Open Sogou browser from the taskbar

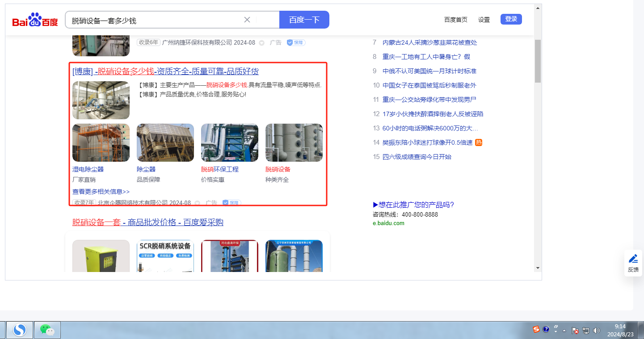click(x=19, y=330)
